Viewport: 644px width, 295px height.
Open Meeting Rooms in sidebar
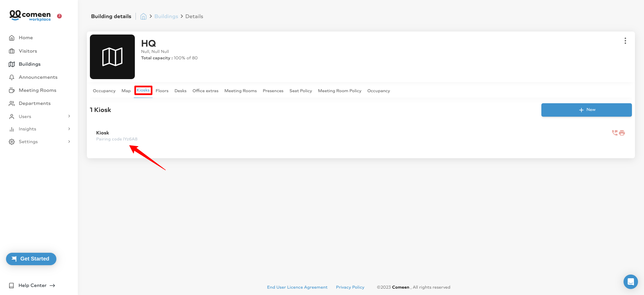38,90
